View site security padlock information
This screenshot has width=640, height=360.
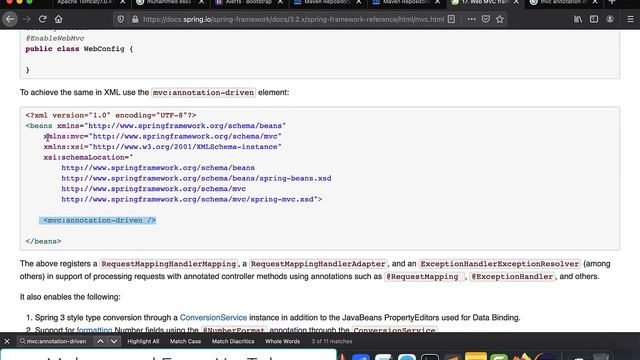click(x=135, y=19)
